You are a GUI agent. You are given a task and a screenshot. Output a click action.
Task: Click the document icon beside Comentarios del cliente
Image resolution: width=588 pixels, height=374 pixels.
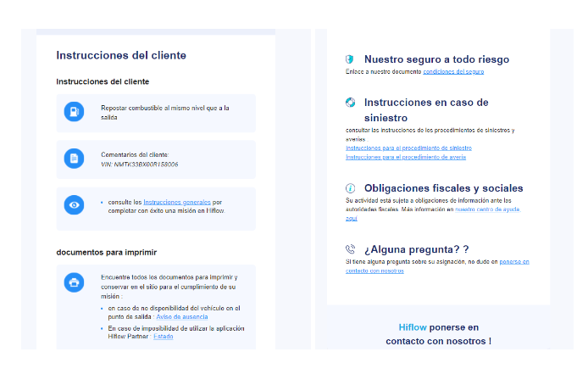(x=74, y=159)
